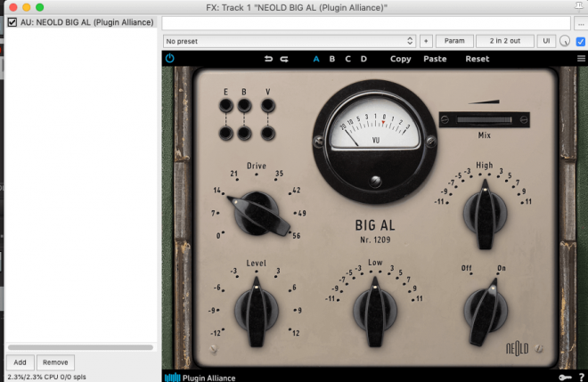The height and width of the screenshot is (382, 588).
Task: Click the redo arrow icon
Action: click(x=284, y=59)
